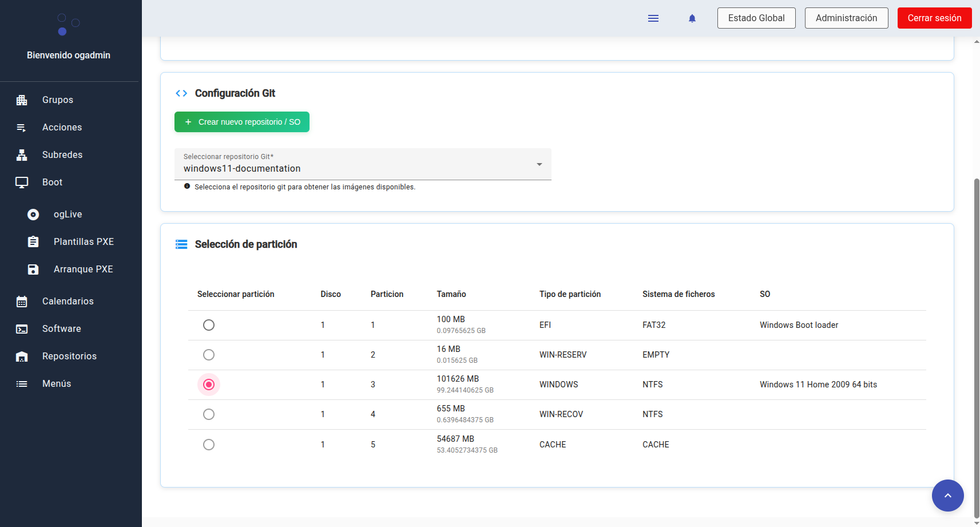
Task: Open the hamburger menu icon in header
Action: pos(653,18)
